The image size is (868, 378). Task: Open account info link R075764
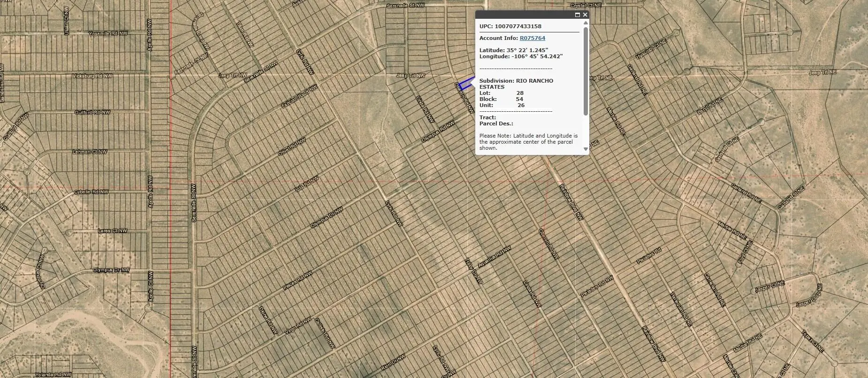click(x=532, y=38)
